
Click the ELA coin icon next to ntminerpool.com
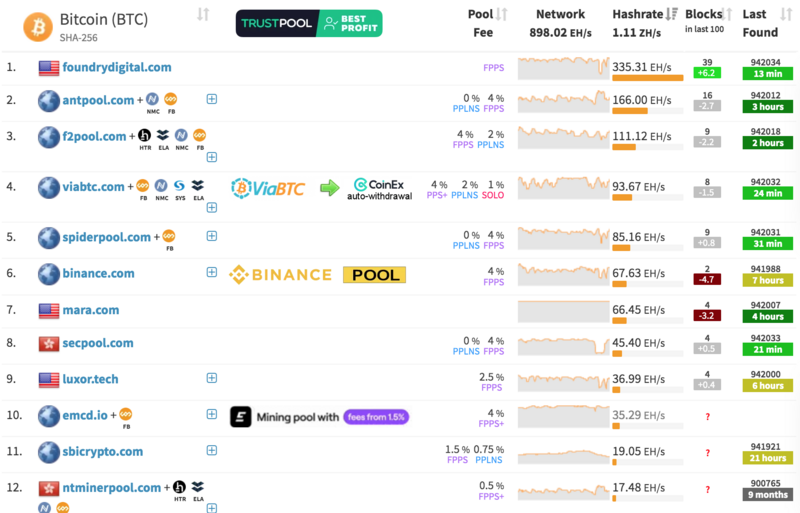click(198, 487)
